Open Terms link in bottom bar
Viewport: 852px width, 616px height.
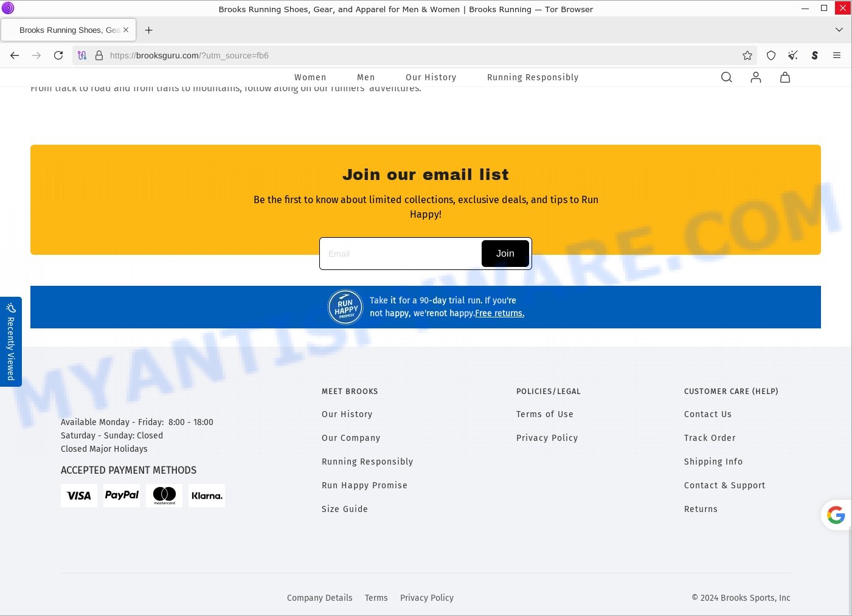[x=376, y=598]
